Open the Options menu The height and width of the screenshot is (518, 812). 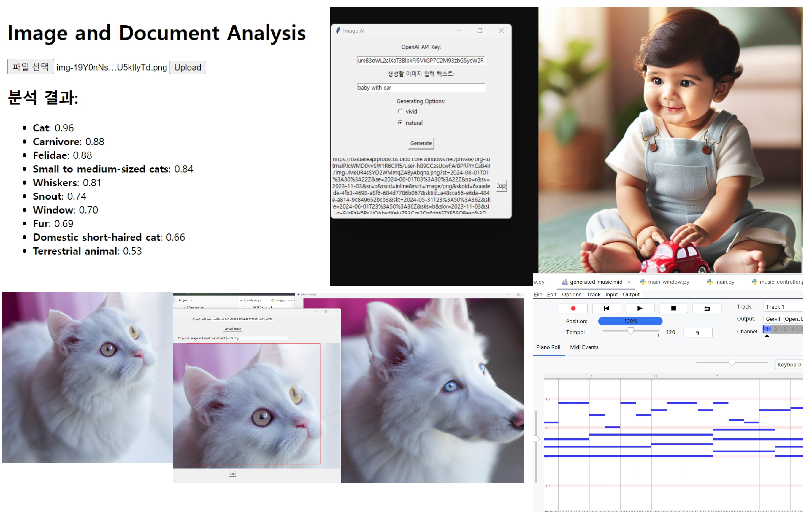click(572, 295)
